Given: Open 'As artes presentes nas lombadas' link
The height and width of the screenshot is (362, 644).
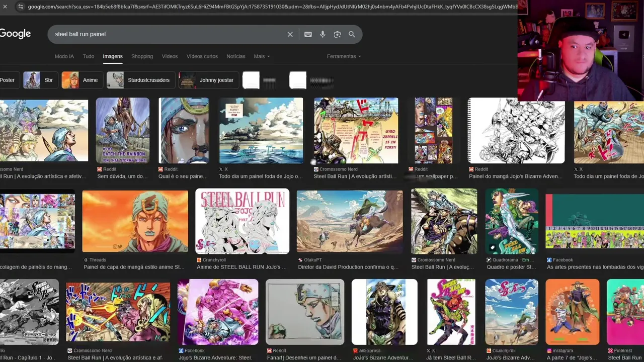Looking at the screenshot, I should pos(595,267).
